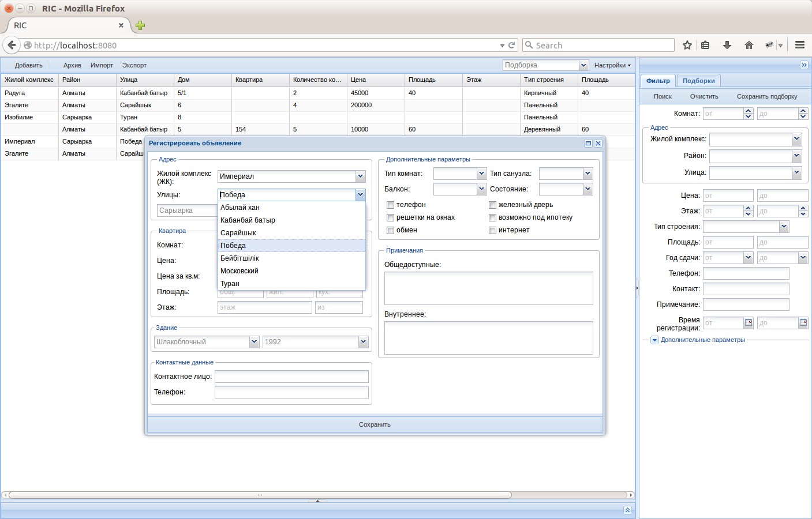Viewport: 812px width, 519px height.
Task: Open the Жилой комплекс dropdown in the filter panel
Action: tap(796, 139)
